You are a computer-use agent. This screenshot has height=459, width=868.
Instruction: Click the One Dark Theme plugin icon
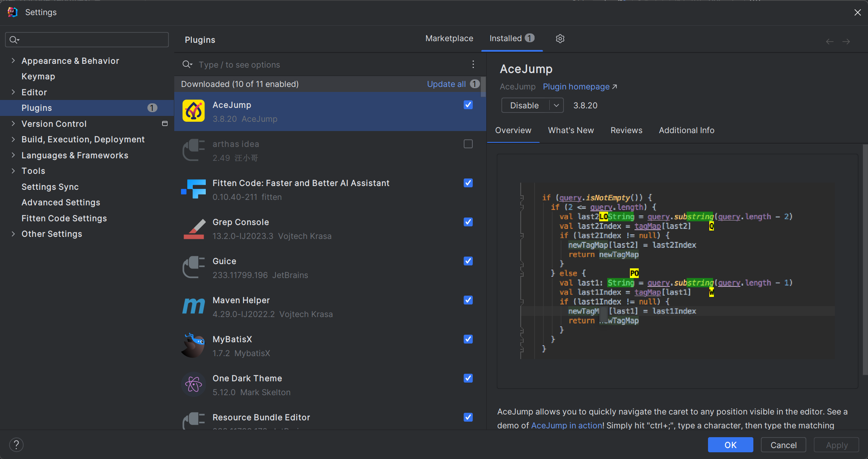click(x=194, y=385)
